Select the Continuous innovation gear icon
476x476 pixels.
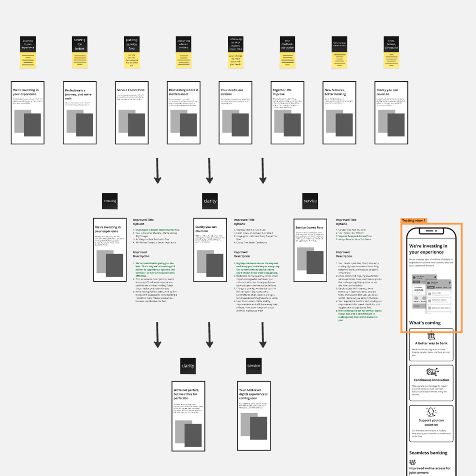(x=432, y=372)
